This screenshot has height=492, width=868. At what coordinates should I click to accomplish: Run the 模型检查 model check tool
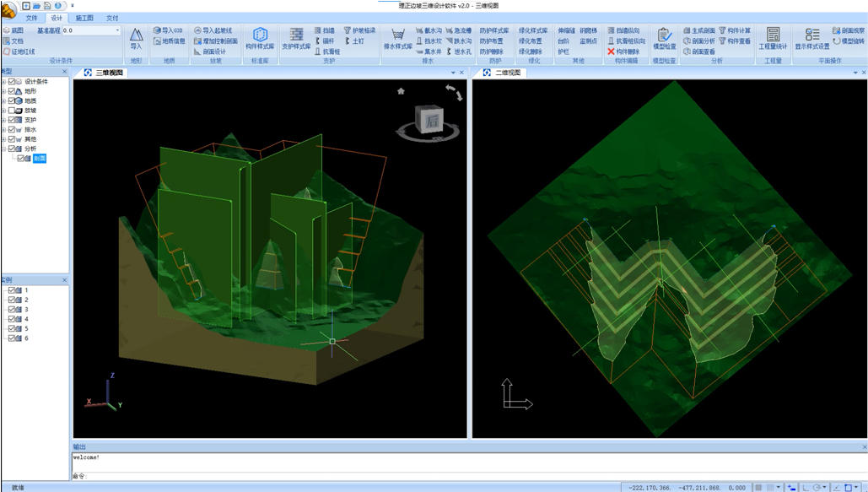pyautogui.click(x=664, y=39)
